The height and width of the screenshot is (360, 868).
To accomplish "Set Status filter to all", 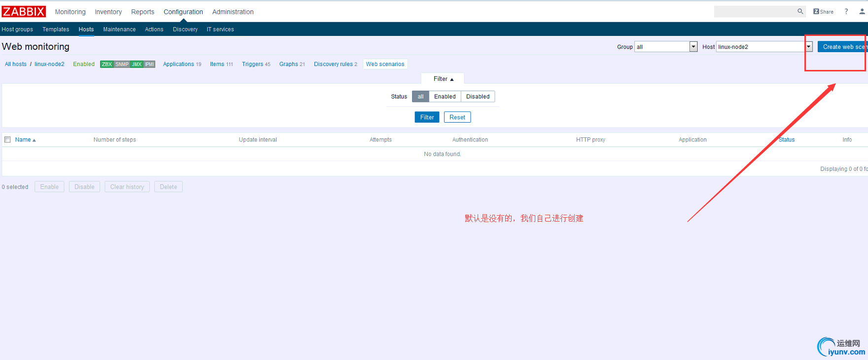I will tap(420, 97).
